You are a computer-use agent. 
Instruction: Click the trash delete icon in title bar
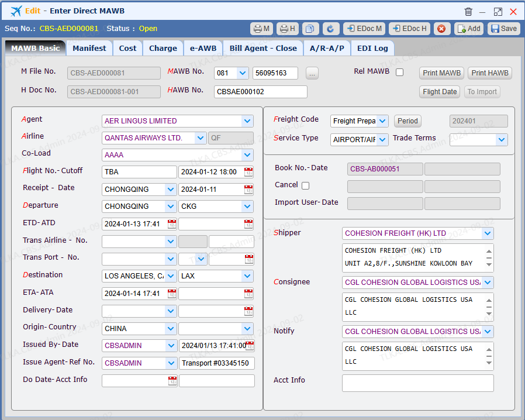coord(468,12)
